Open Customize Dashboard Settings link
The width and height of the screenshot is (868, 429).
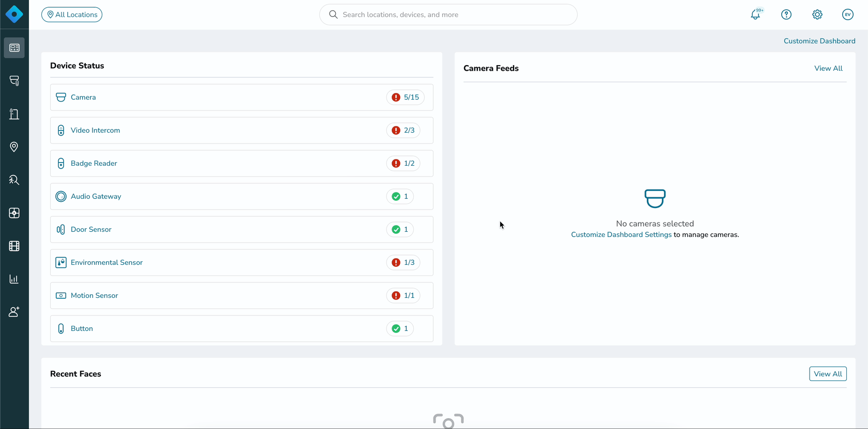[621, 234]
